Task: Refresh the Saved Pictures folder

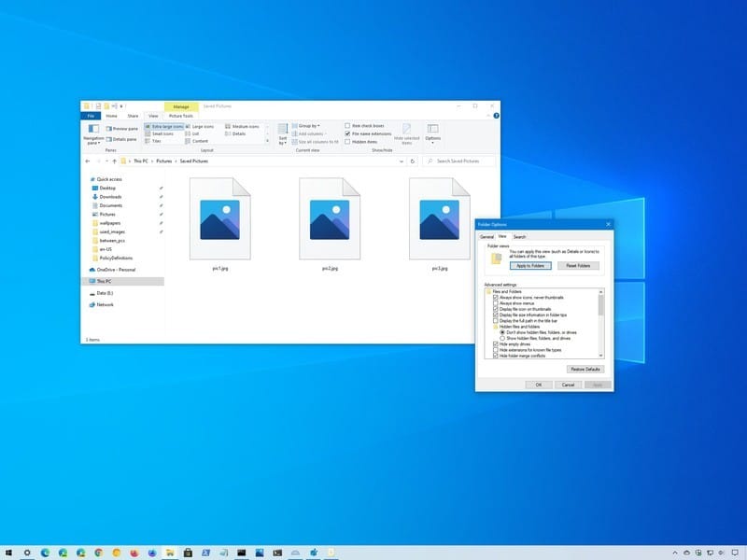Action: [413, 161]
